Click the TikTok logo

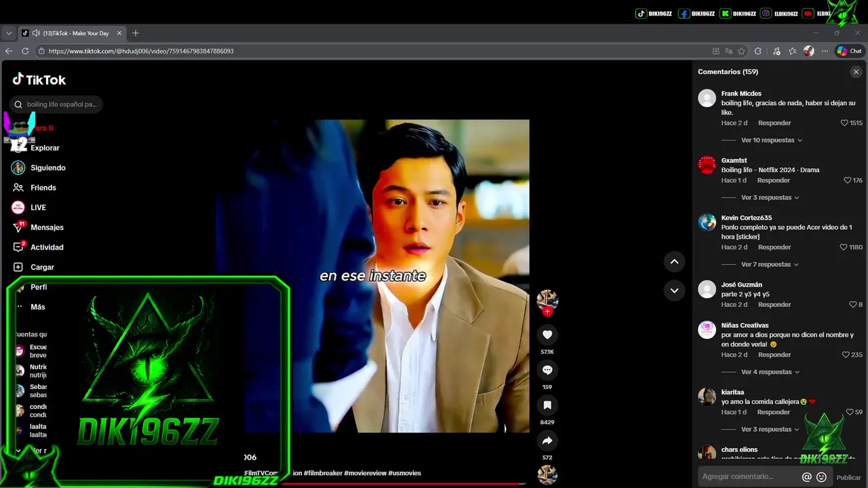(39, 79)
